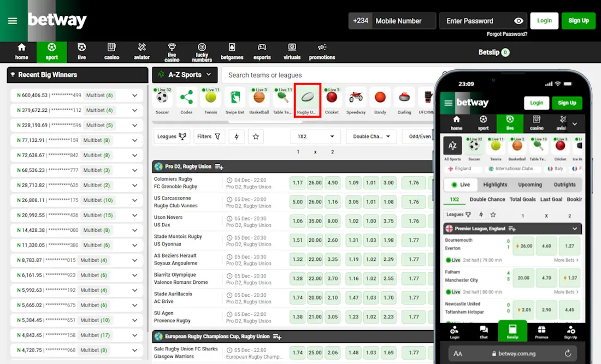Select the Tennis sport icon
601x364 pixels.
(x=210, y=100)
